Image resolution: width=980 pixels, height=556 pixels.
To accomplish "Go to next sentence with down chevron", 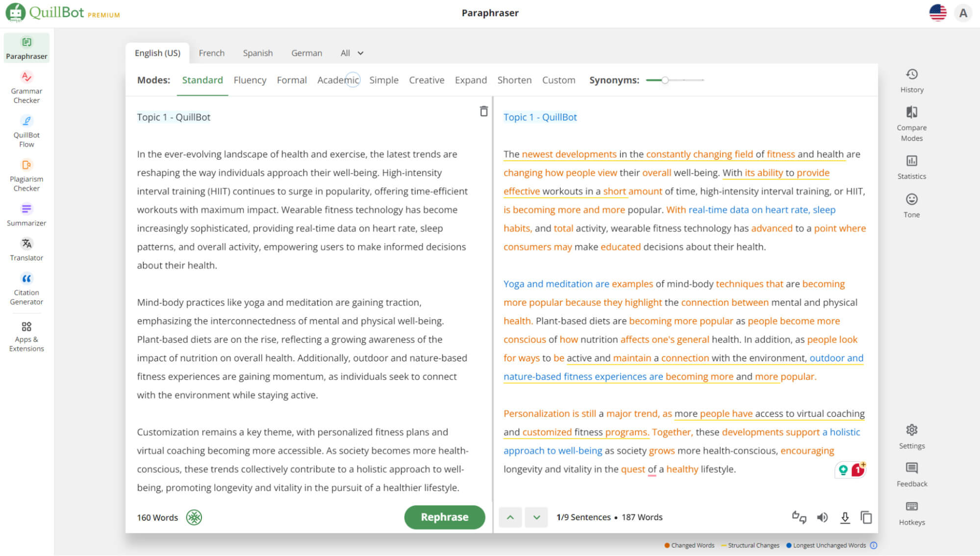I will pos(536,517).
